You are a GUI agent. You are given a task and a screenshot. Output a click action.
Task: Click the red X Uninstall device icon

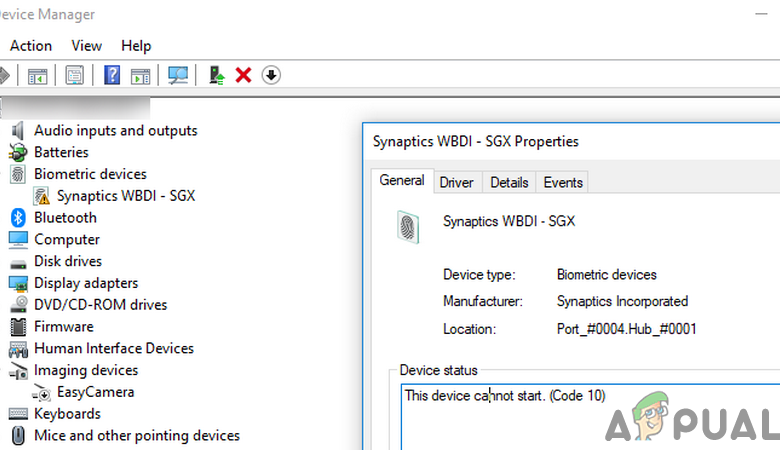coord(243,75)
